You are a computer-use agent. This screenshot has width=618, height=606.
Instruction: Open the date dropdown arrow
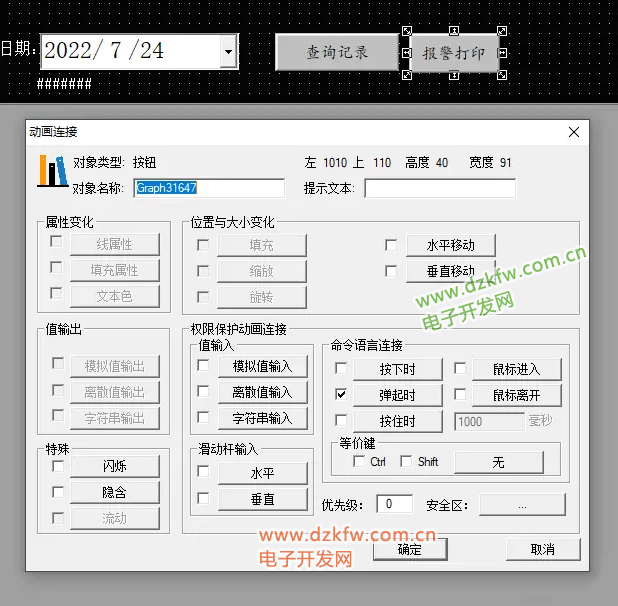click(x=228, y=51)
